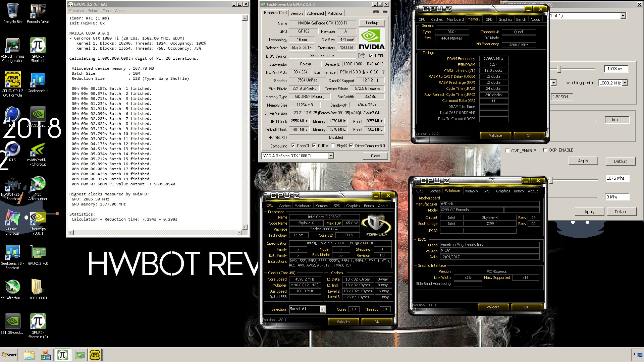Open Windows Explorer taskbar icon

click(29, 355)
